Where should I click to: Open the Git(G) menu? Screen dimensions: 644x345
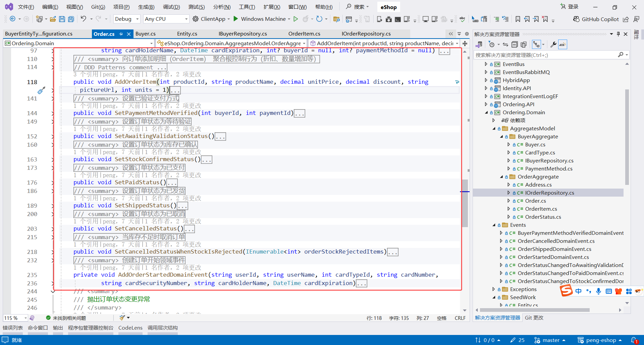click(98, 7)
